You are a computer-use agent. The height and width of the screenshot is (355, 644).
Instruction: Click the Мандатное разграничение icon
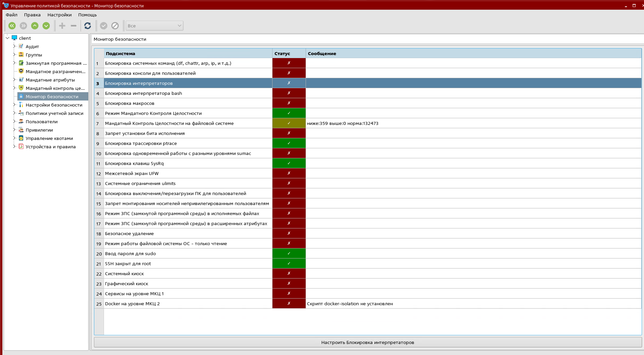[x=21, y=71]
